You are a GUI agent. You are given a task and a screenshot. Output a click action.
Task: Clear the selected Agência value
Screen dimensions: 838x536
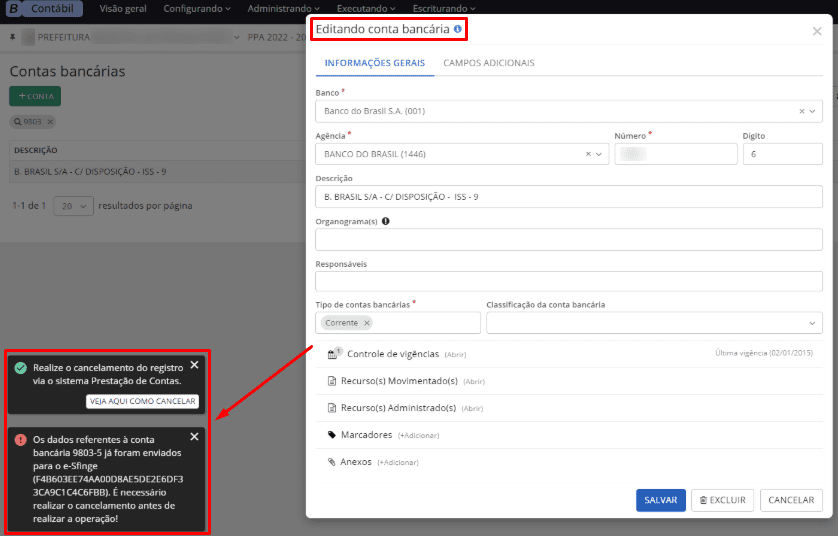[588, 154]
